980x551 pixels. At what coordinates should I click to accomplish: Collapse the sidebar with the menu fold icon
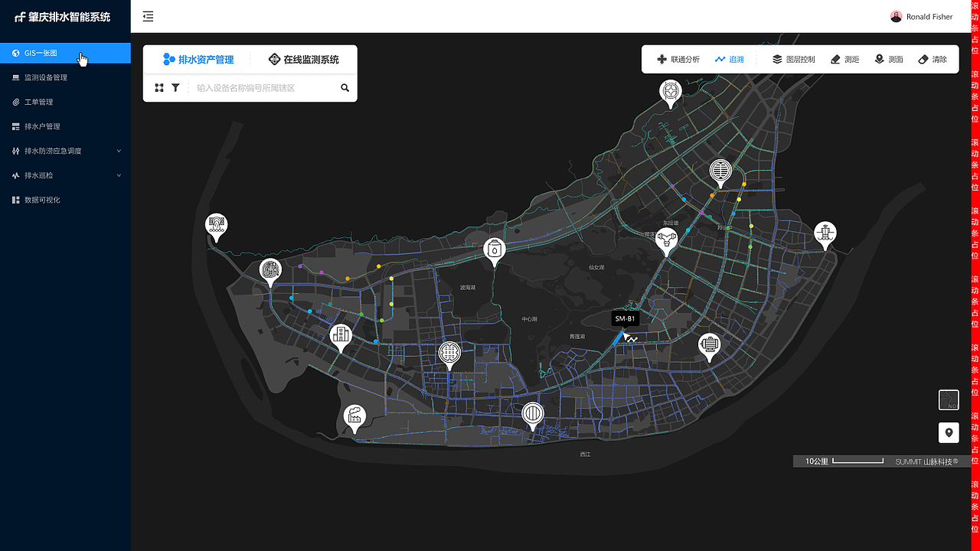(x=149, y=16)
